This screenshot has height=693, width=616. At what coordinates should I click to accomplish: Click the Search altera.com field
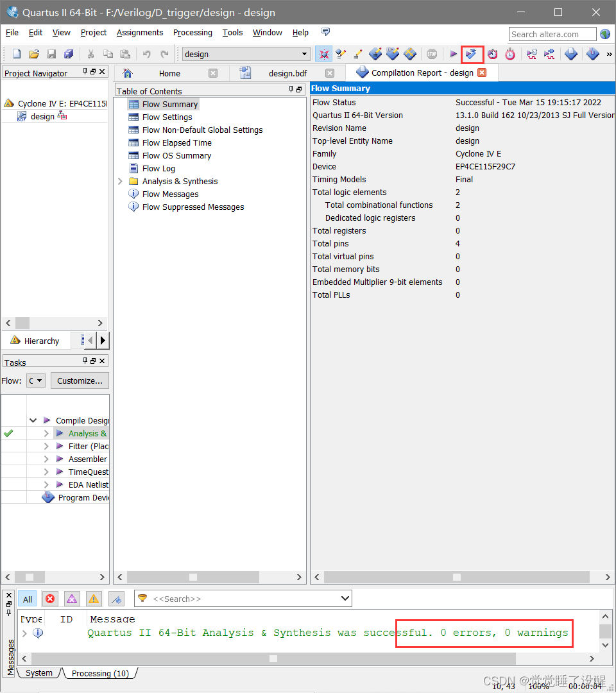[552, 34]
